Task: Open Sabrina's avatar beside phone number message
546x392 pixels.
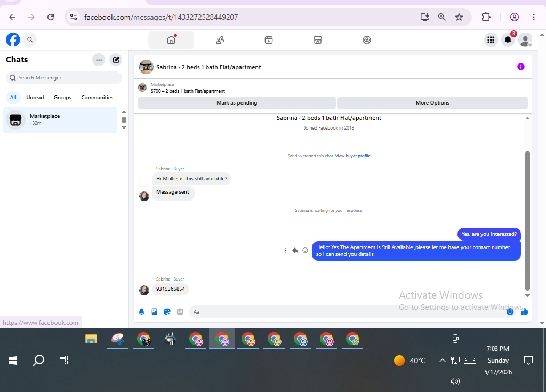Action: pos(144,290)
